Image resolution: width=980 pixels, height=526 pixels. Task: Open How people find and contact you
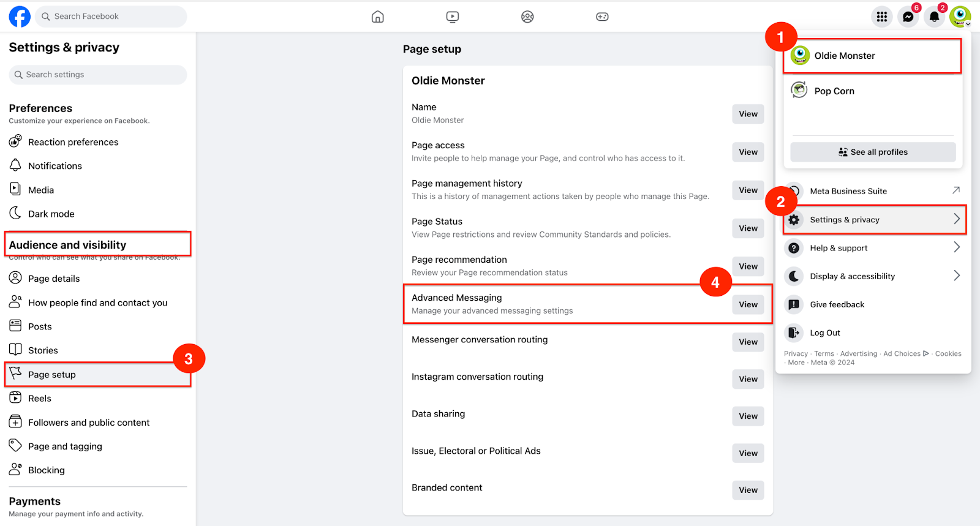coord(98,302)
